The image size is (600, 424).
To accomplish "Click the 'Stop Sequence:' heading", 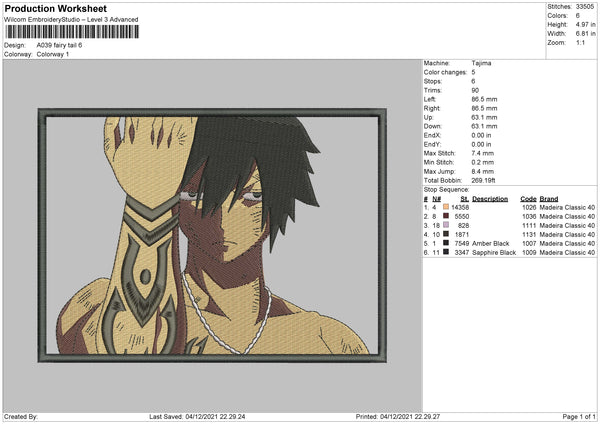I will [x=446, y=190].
